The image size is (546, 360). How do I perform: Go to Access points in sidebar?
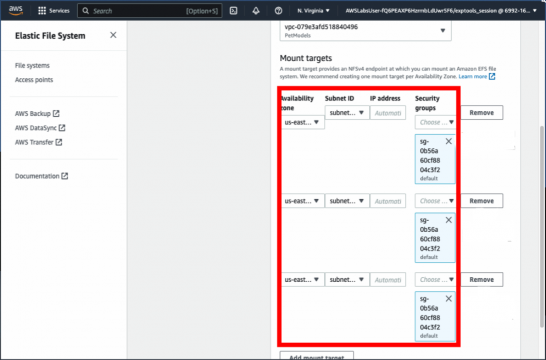pyautogui.click(x=34, y=80)
